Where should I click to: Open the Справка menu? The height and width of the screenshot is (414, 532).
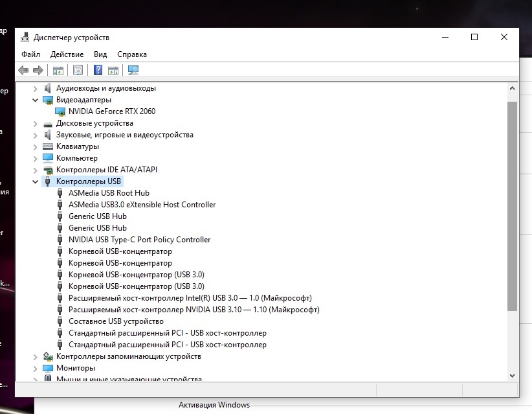coord(132,54)
